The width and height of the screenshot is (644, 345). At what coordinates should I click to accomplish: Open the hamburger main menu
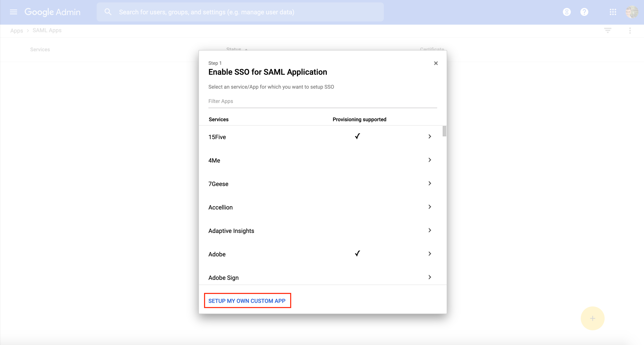(x=13, y=12)
